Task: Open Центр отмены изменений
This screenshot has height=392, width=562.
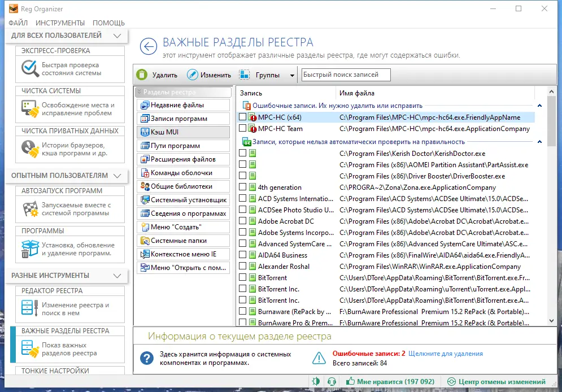Action: [496, 382]
